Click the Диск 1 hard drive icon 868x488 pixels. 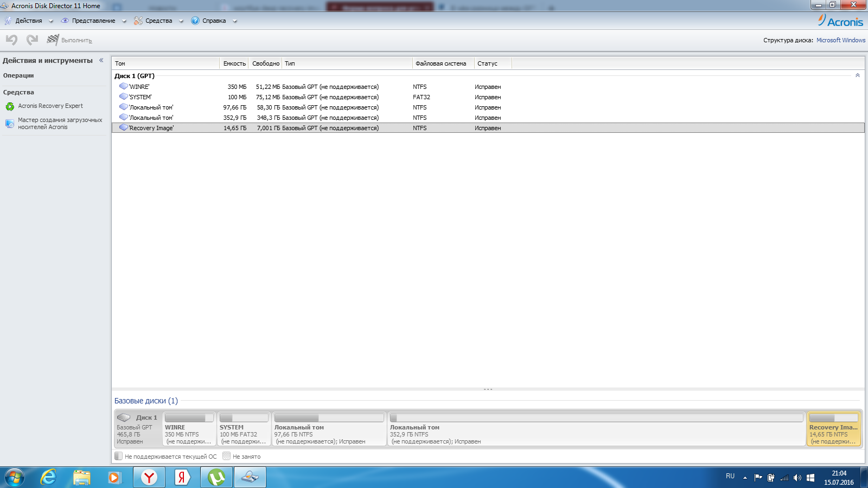point(124,418)
